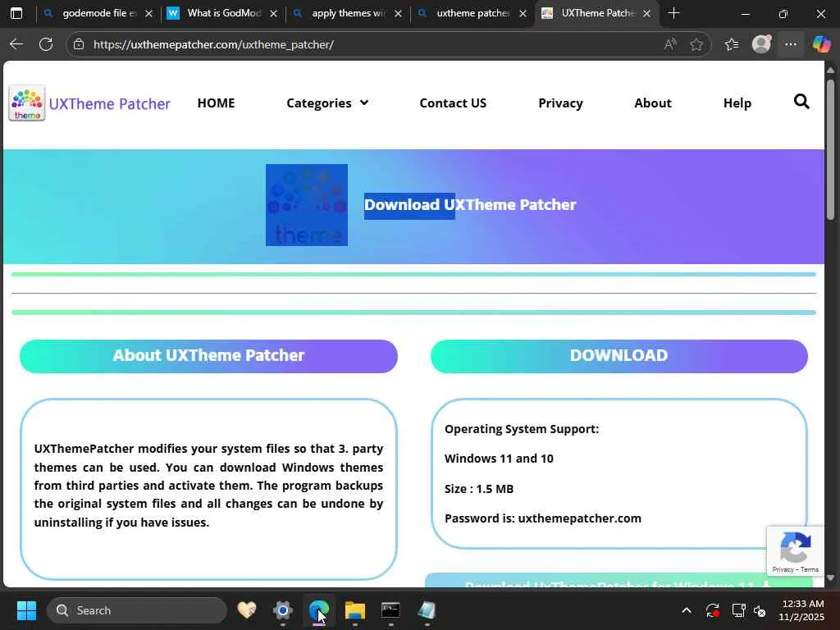Viewport: 840px width, 630px height.
Task: Click the 'Windows 11 and 10' text
Action: click(x=499, y=459)
